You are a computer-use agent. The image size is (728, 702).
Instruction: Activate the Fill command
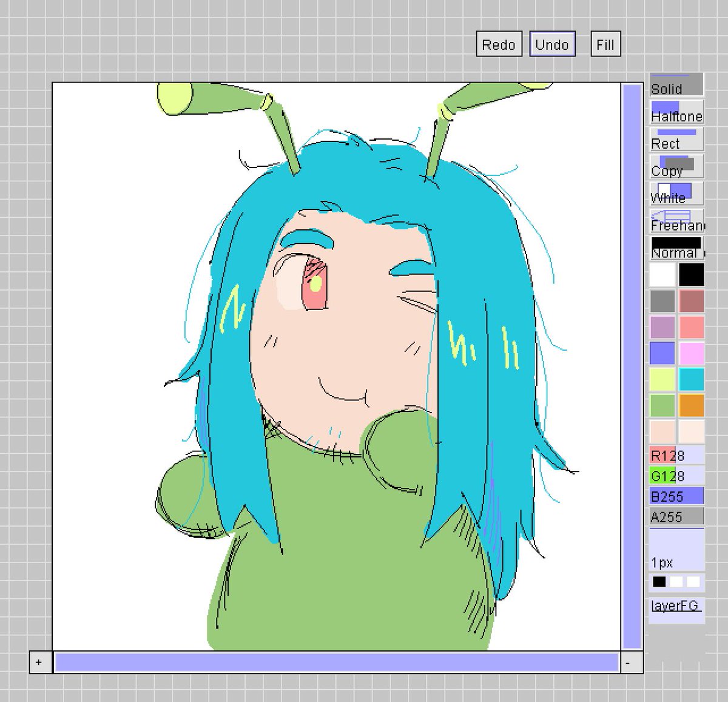(605, 44)
